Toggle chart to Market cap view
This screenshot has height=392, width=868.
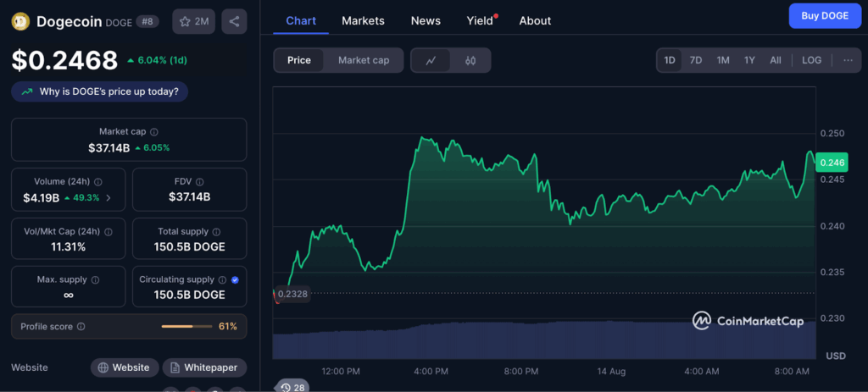pos(364,60)
